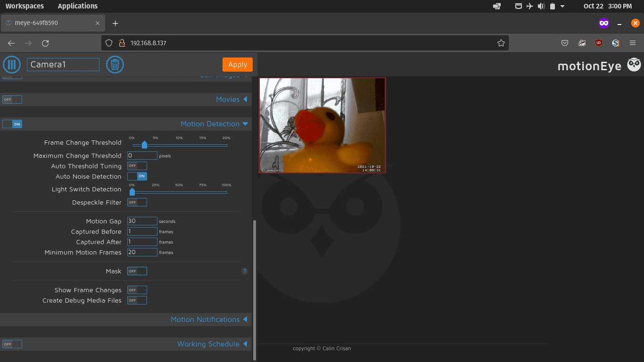Click the battery icon in system tray
Viewport: 644px width, 362px height.
(553, 6)
